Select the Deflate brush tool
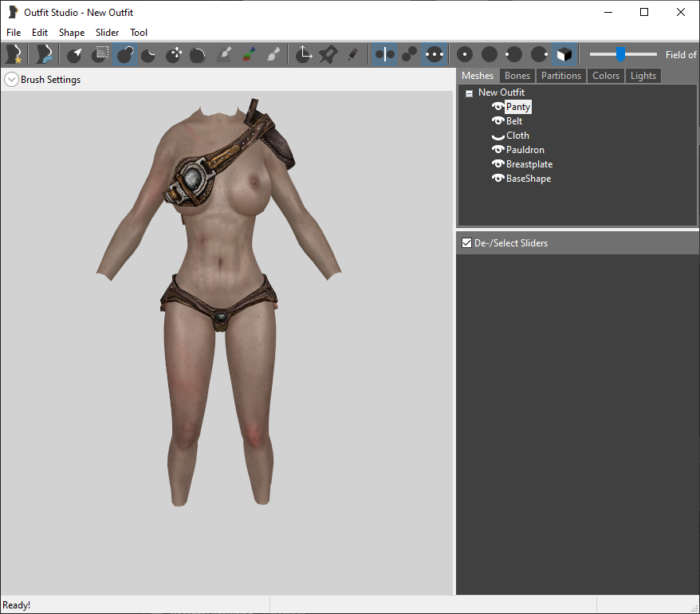The width and height of the screenshot is (700, 614). (x=148, y=54)
